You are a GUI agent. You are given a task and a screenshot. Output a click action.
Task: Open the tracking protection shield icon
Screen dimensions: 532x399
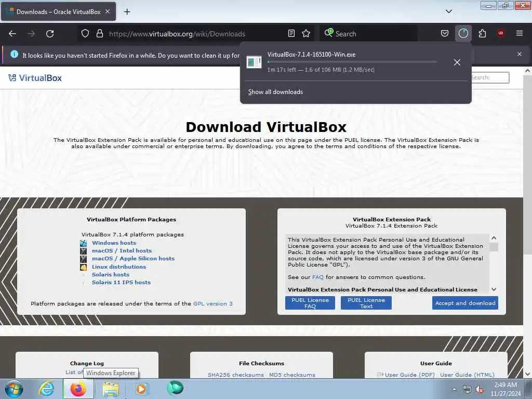[85, 34]
